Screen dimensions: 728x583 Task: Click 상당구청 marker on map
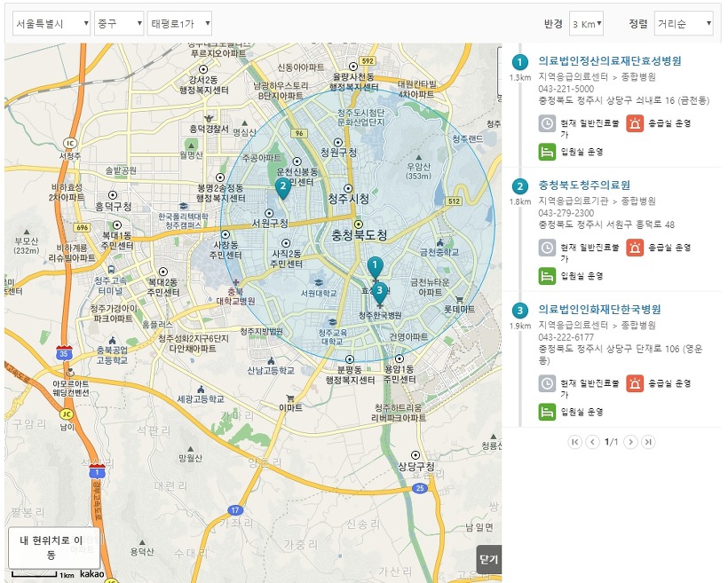pos(415,455)
